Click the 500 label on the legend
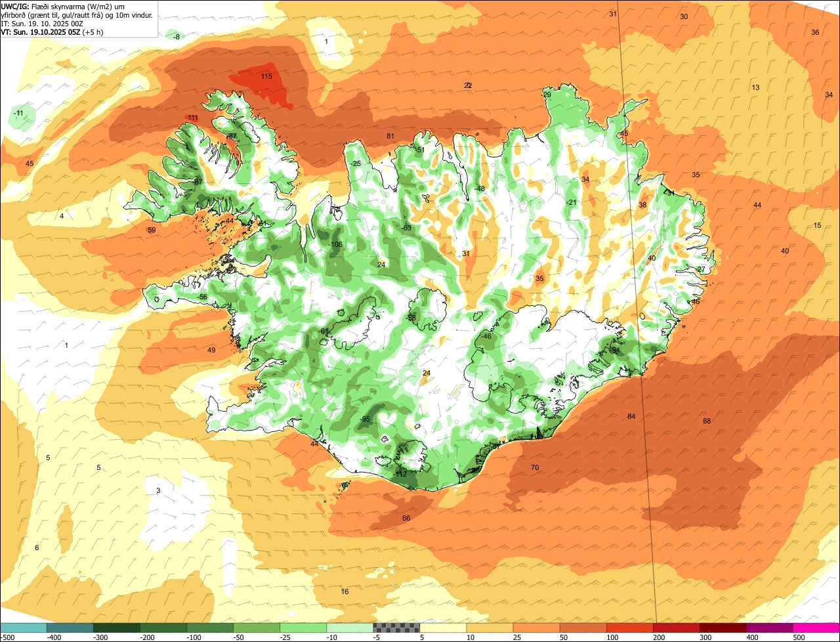This screenshot has width=840, height=642. 799,637
